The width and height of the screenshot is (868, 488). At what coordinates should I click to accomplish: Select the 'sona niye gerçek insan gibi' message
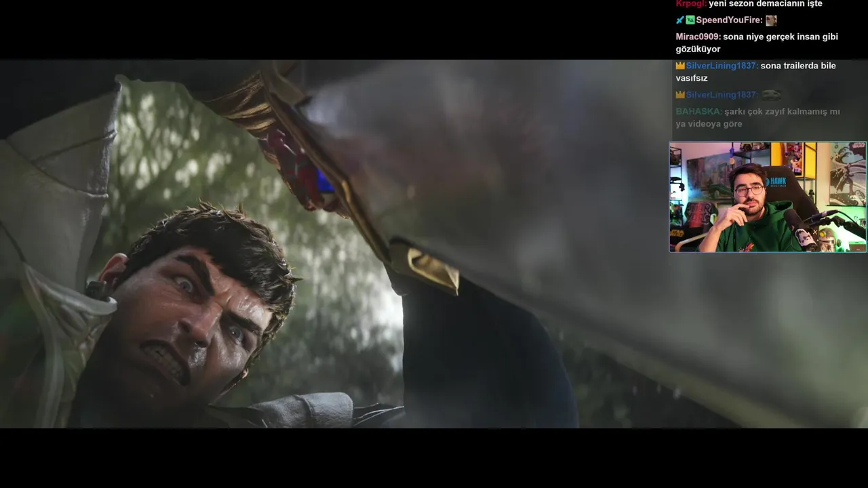pos(781,37)
